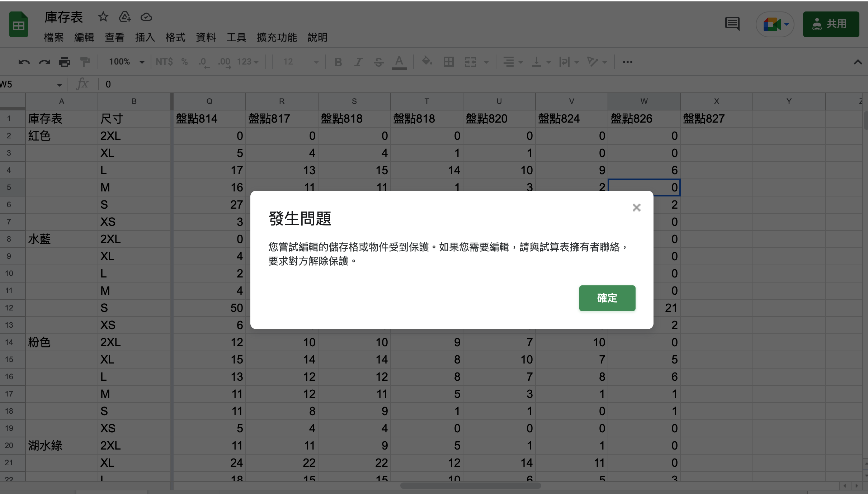Open the 格式 menu
Screen dimensions: 868x494
pyautogui.click(x=175, y=37)
